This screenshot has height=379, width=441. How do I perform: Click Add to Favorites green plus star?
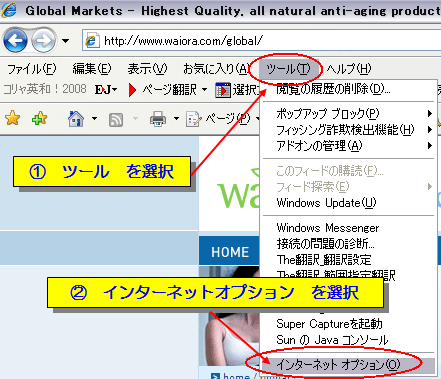(x=39, y=118)
